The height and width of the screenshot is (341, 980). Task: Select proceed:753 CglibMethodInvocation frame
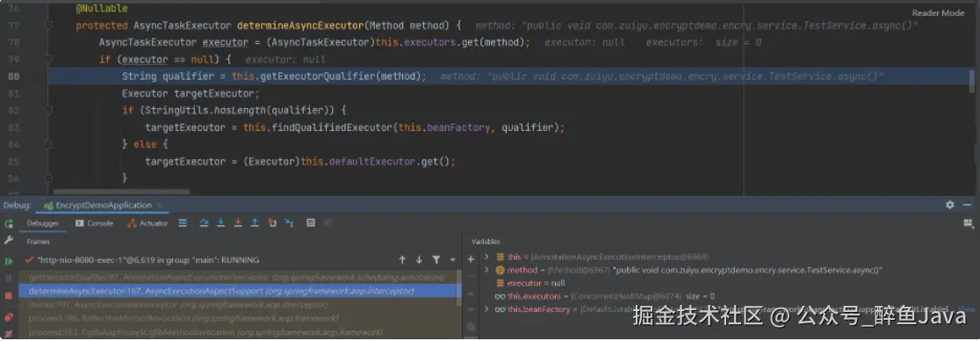coord(238,332)
